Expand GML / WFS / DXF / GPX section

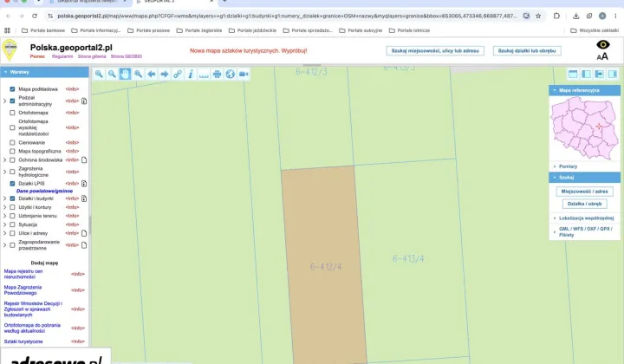(584, 232)
